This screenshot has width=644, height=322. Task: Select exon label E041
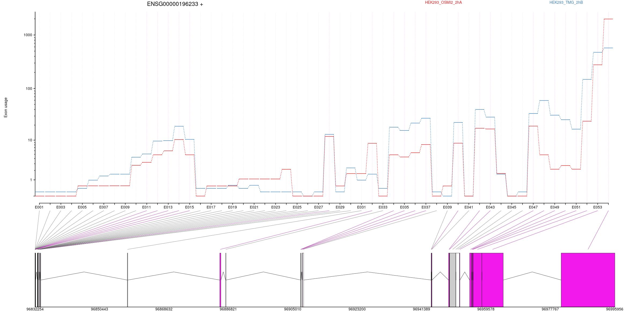tap(469, 207)
